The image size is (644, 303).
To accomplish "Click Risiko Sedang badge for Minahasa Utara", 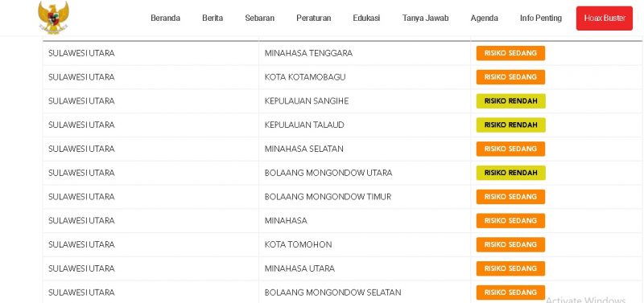I will (x=510, y=268).
